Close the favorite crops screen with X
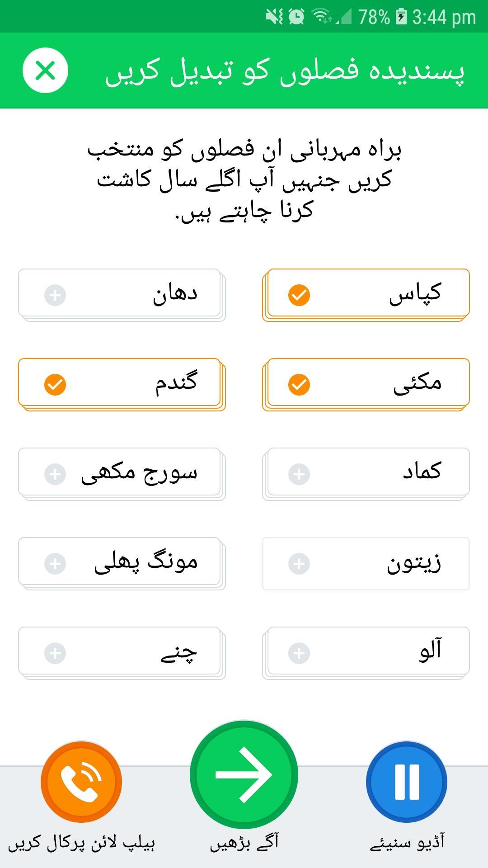The image size is (488, 868). coord(45,71)
